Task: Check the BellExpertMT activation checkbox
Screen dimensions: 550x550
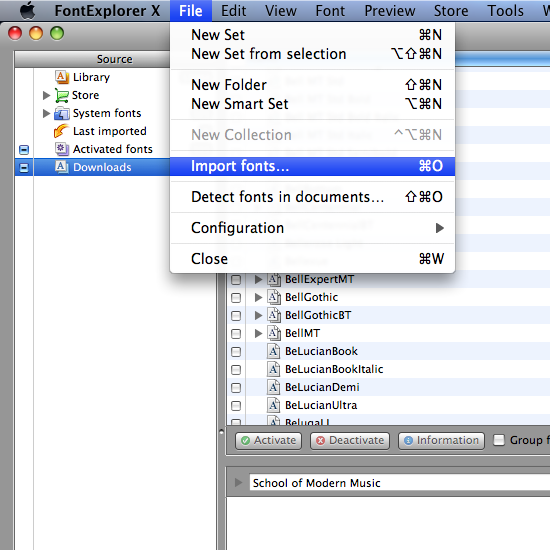Action: click(x=236, y=280)
